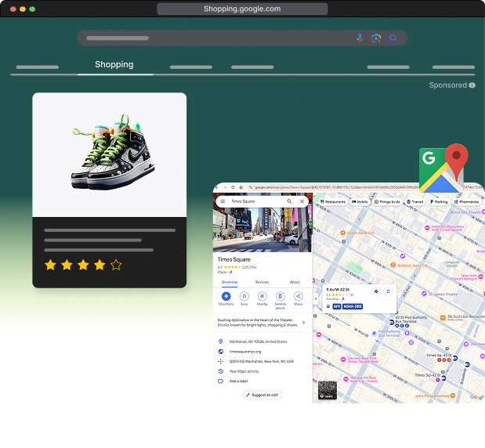Viewport: 485px width, 448px height.
Task: Filter map by Restaurants chip
Action: coord(333,201)
